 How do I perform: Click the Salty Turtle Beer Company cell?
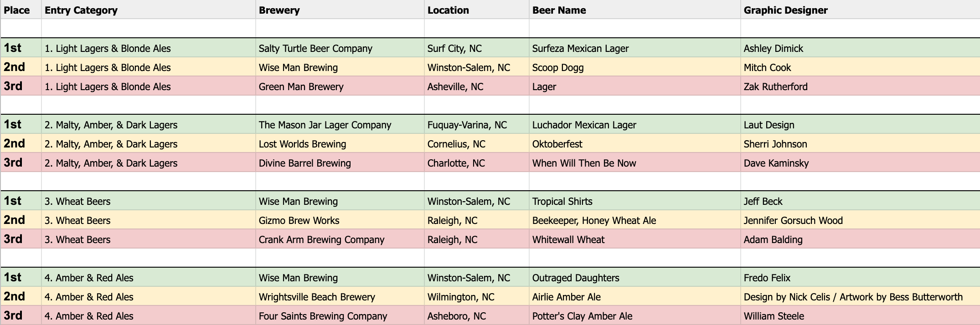(x=340, y=48)
